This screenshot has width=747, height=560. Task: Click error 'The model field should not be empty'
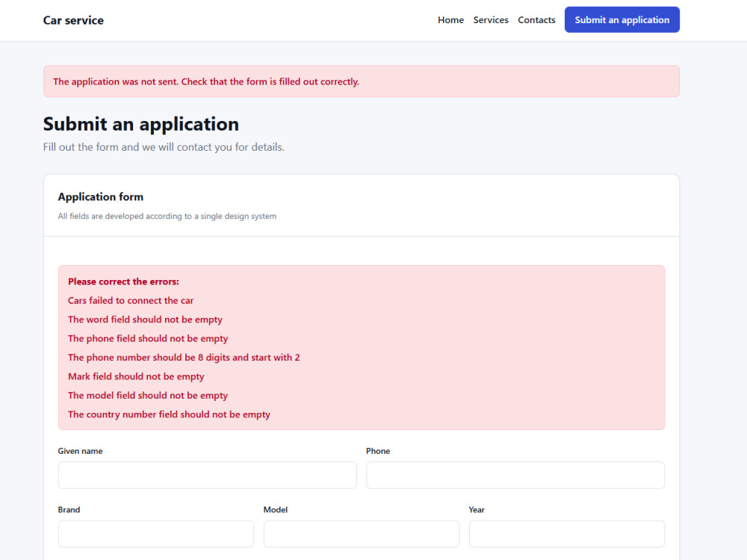click(148, 396)
